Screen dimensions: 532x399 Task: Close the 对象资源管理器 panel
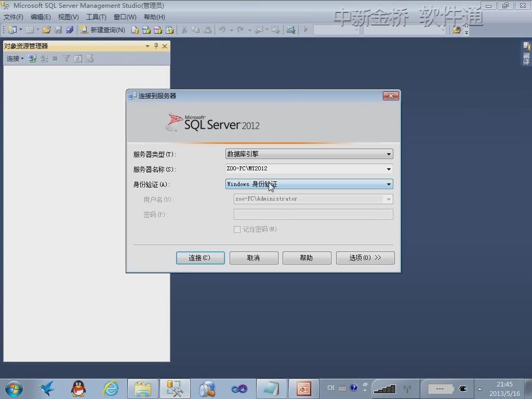[165, 46]
